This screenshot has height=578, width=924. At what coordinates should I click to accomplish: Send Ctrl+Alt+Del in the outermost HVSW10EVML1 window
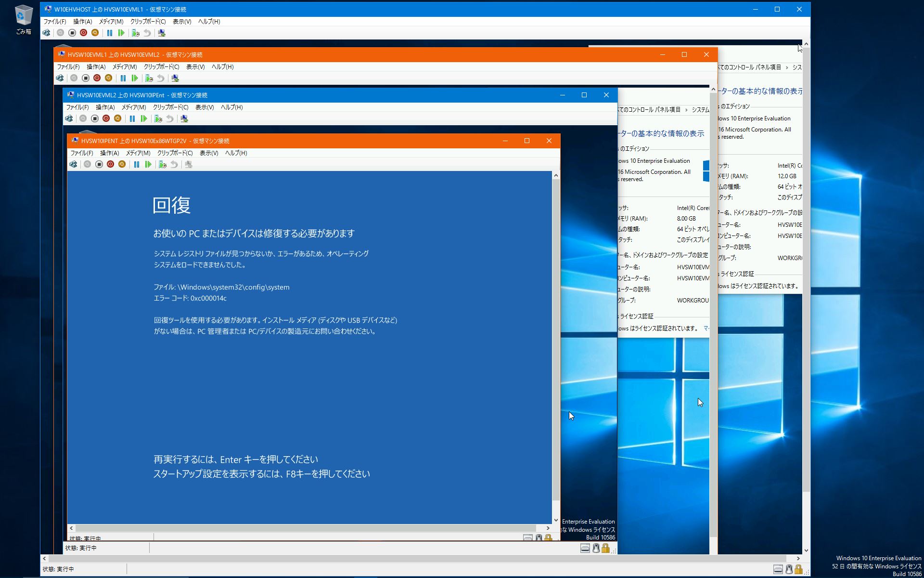46,33
